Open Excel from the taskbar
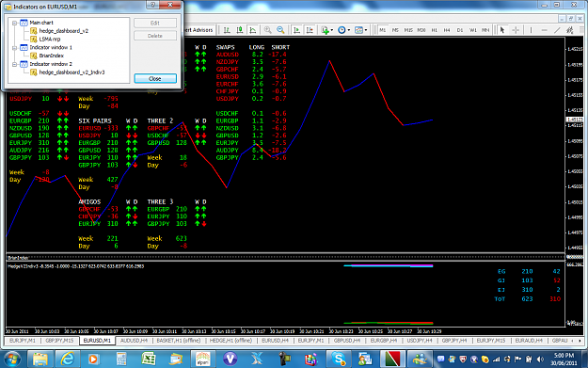The image size is (588, 368). [149, 359]
